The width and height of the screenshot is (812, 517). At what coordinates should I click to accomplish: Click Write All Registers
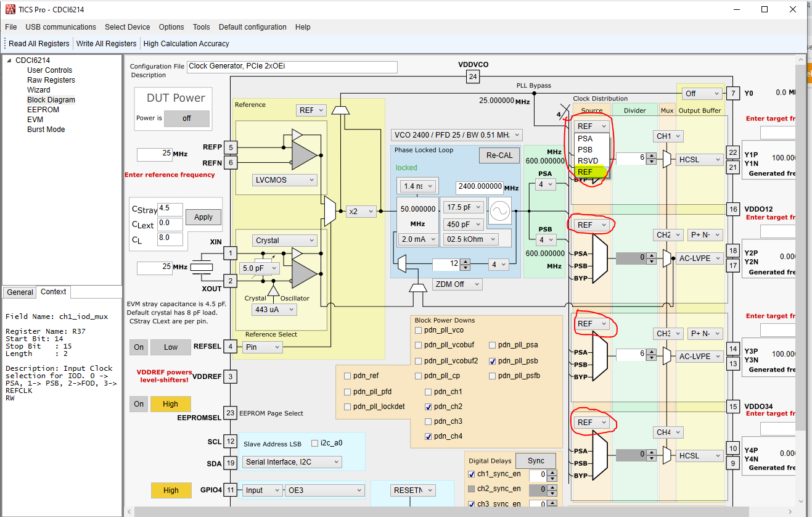(106, 44)
